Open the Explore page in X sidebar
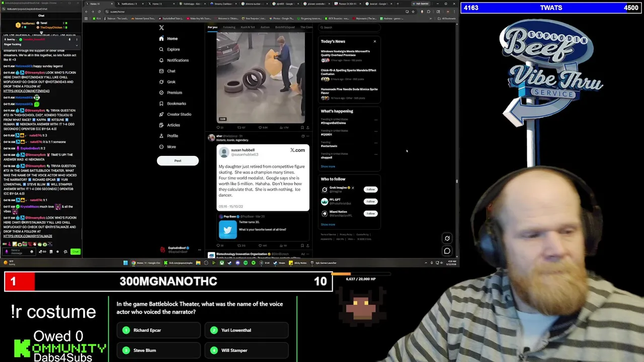The image size is (644, 362). tap(169, 49)
